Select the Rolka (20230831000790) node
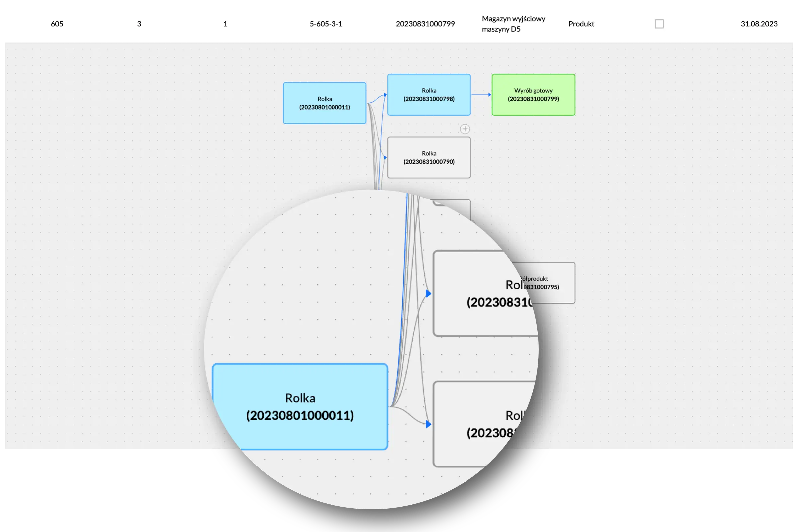 pyautogui.click(x=429, y=157)
